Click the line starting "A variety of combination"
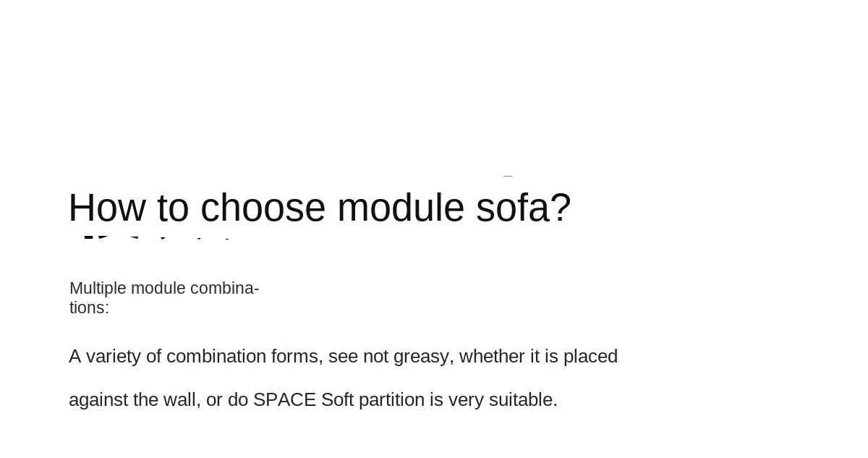This screenshot has width=868, height=458. (x=343, y=357)
